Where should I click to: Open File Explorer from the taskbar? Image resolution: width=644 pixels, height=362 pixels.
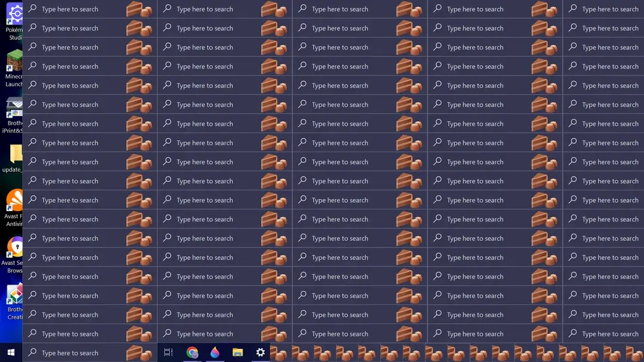pos(237,352)
